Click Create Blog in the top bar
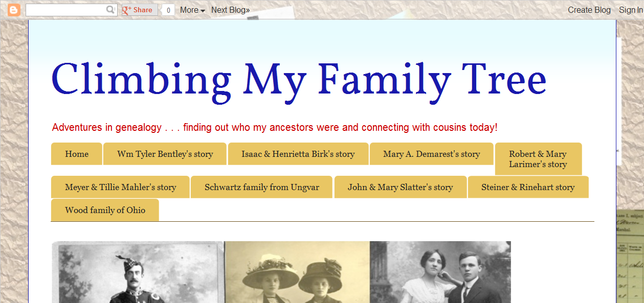This screenshot has height=303, width=644. 589,9
